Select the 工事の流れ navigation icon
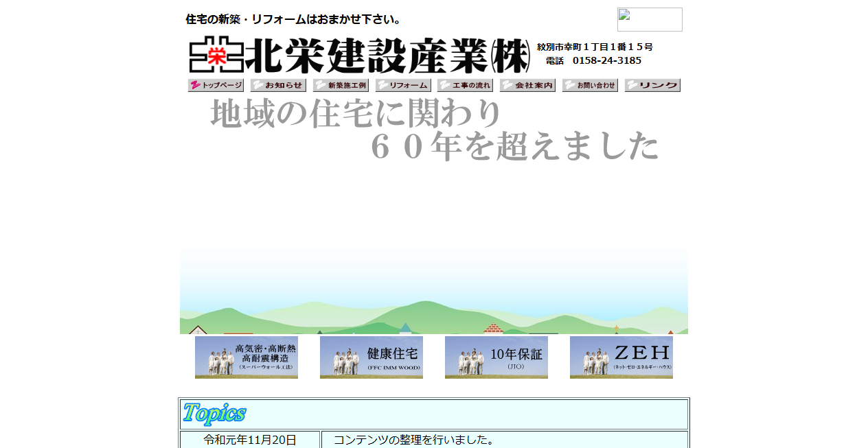 465,84
